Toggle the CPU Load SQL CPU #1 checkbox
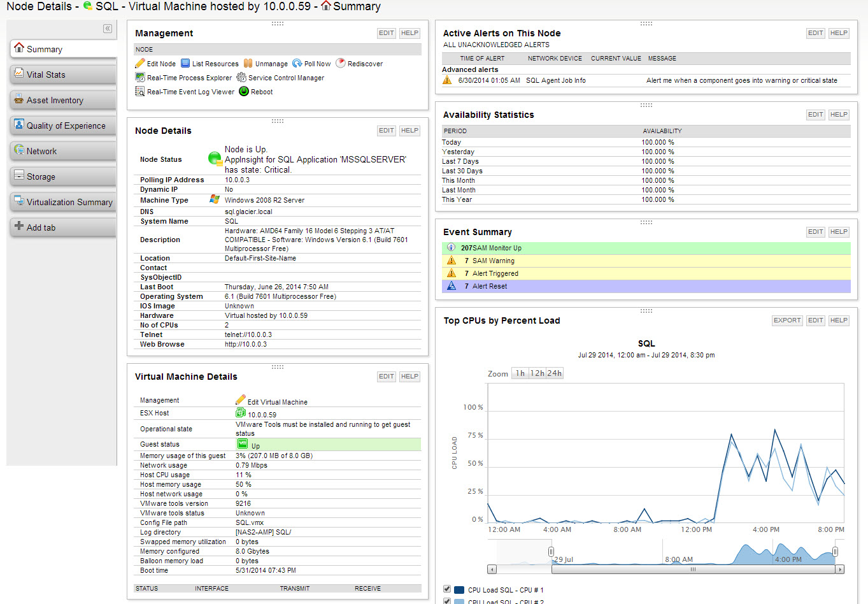Image resolution: width=868 pixels, height=604 pixels. pyautogui.click(x=446, y=589)
